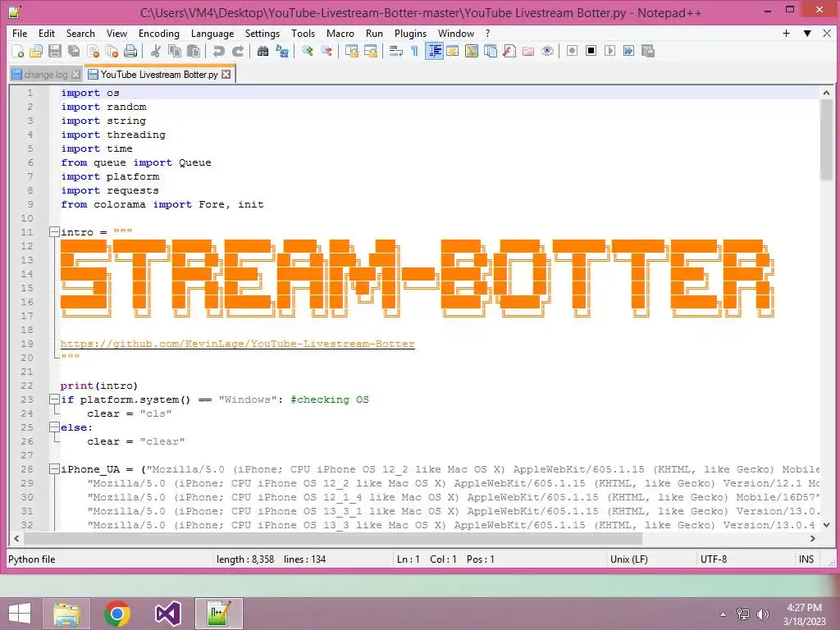Collapse the else block on line 25
This screenshot has width=840, height=630.
54,427
